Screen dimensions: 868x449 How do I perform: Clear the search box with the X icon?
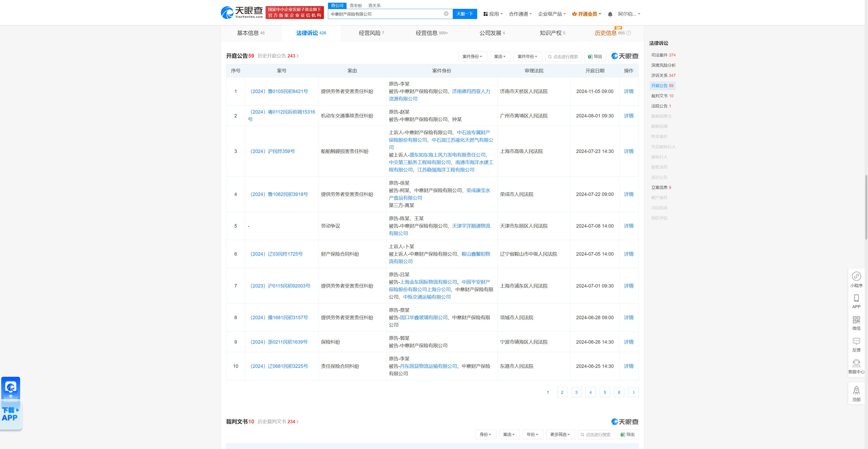point(446,14)
